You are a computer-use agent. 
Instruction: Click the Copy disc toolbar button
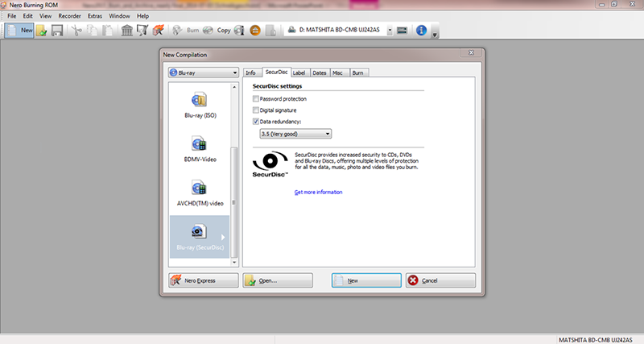(217, 31)
